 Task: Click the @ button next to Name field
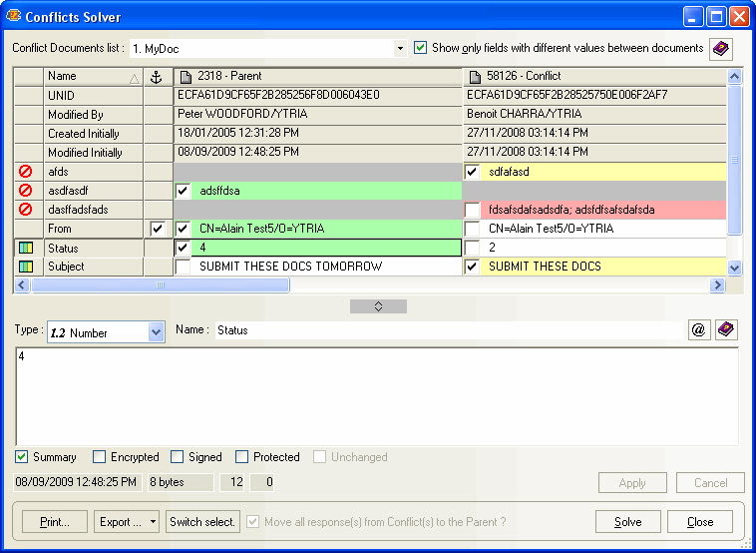pyautogui.click(x=698, y=330)
